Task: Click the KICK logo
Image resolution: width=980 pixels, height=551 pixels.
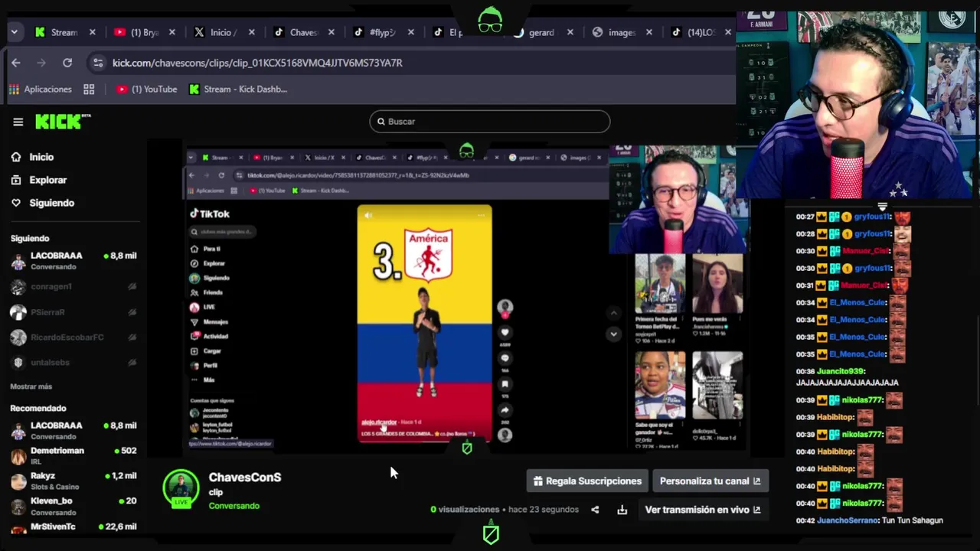Action: tap(61, 122)
